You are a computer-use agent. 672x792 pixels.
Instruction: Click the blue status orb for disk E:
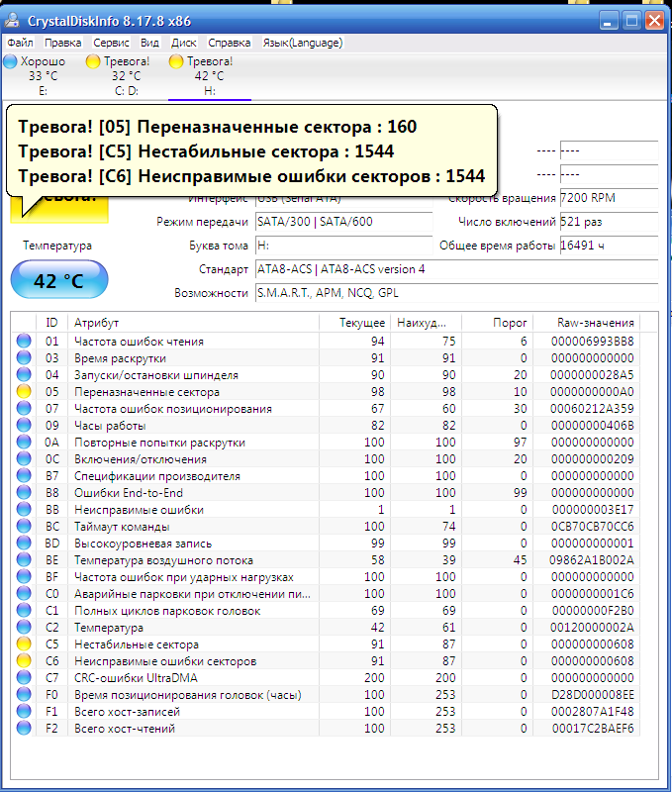point(10,61)
